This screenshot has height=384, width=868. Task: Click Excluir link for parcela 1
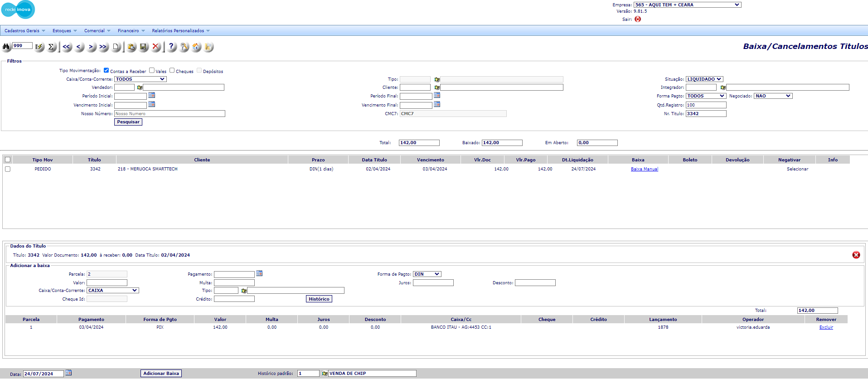click(x=826, y=327)
